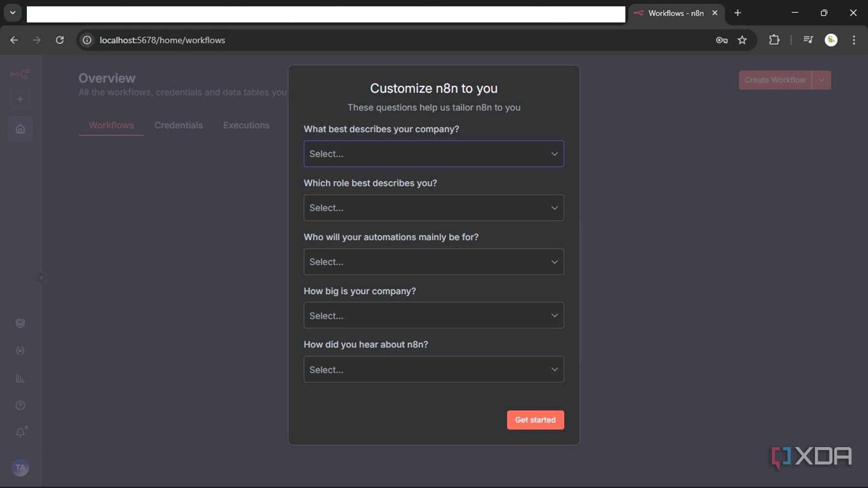868x488 pixels.
Task: Expand the Create Workflow dropdown arrow
Action: (821, 80)
